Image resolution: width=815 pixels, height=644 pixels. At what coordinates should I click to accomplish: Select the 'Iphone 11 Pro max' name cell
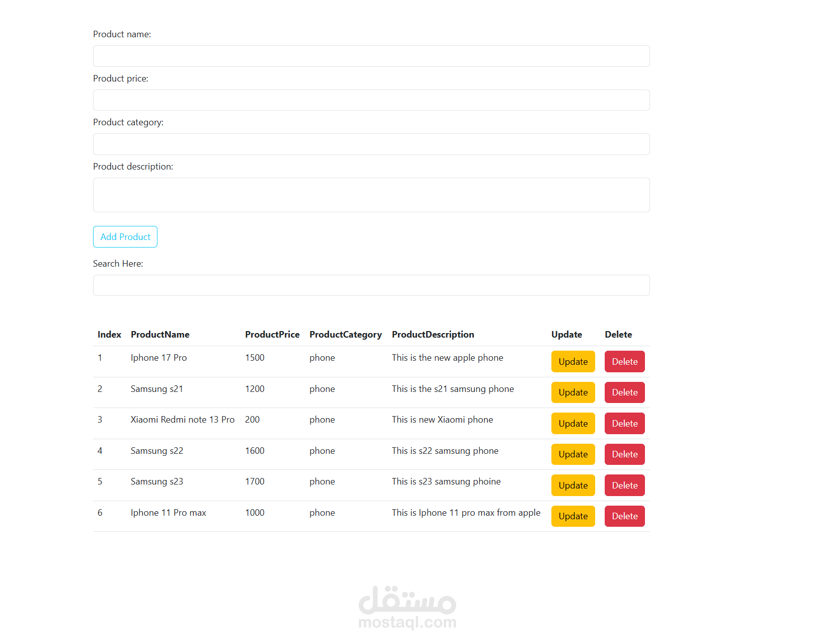click(x=169, y=513)
